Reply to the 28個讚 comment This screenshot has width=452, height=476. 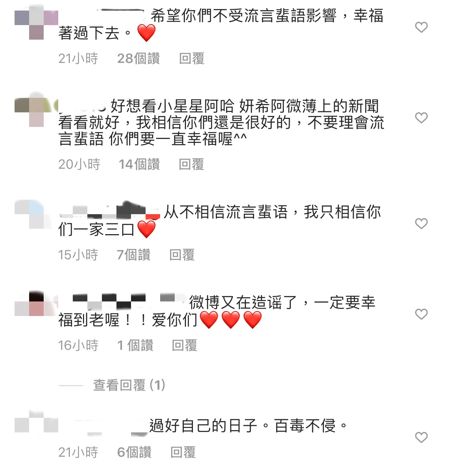pos(192,58)
